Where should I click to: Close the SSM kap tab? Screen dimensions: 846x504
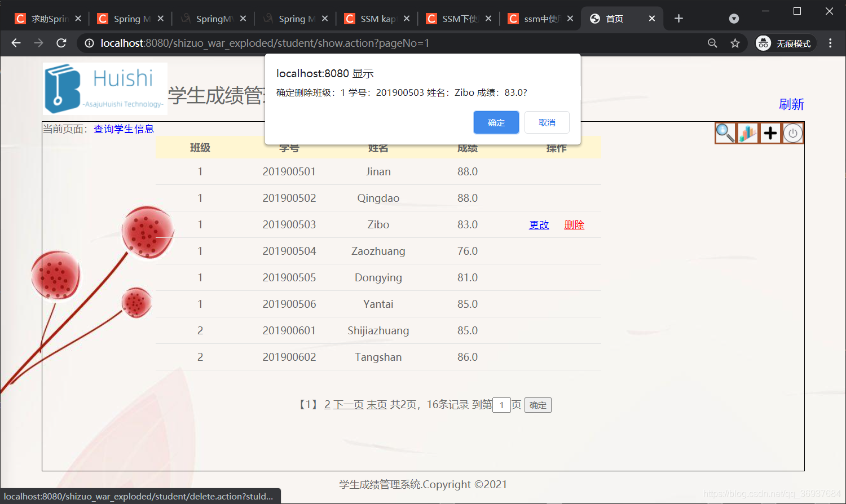(406, 19)
